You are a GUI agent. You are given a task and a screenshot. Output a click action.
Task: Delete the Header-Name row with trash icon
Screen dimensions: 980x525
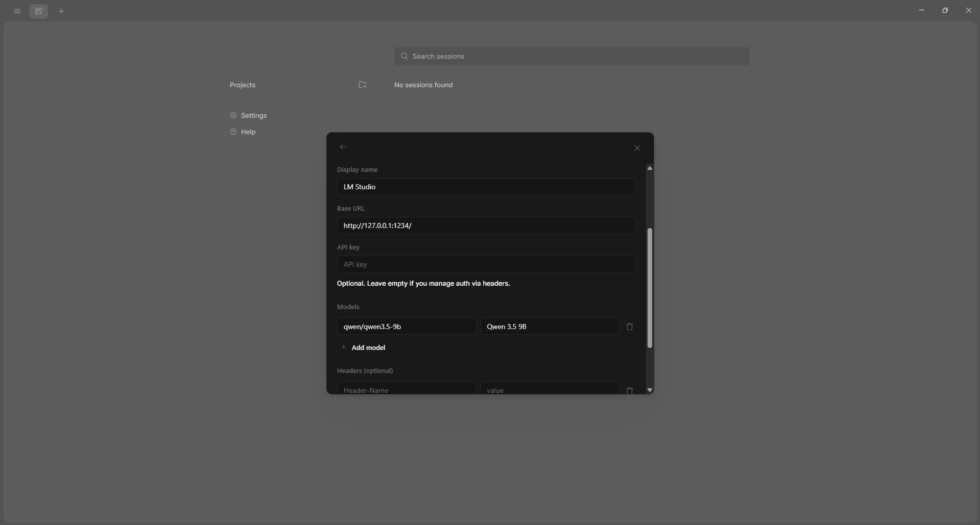pos(630,390)
